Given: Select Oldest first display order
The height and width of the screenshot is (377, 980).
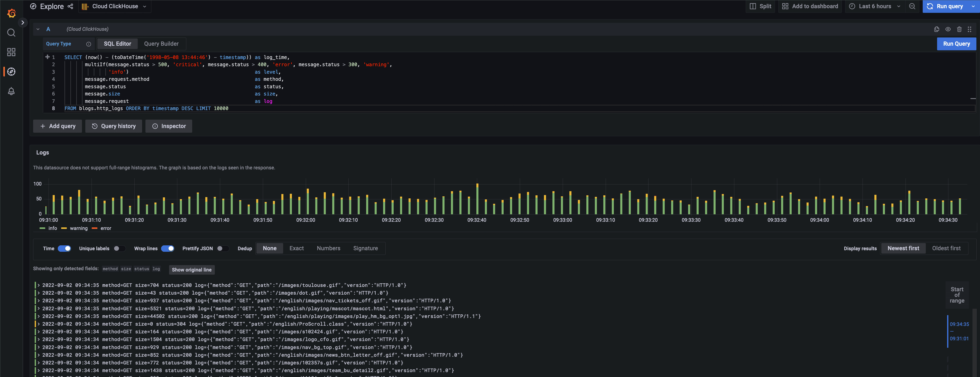Looking at the screenshot, I should tap(946, 248).
